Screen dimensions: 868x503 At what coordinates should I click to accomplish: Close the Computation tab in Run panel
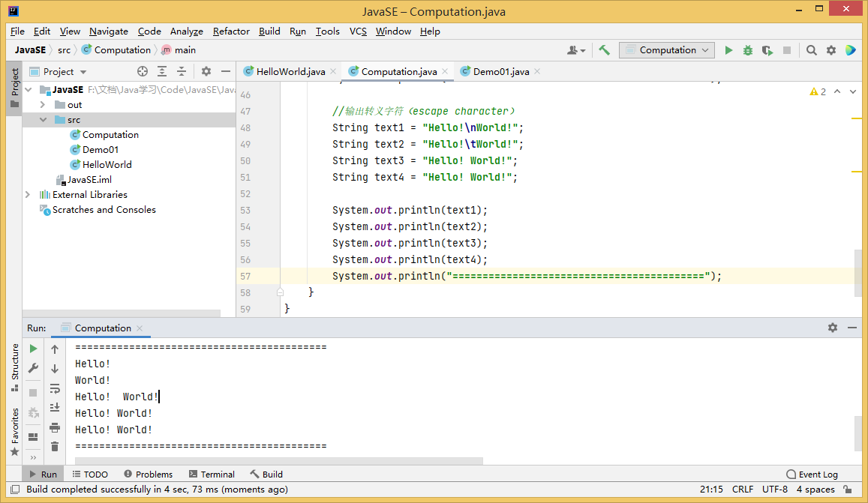click(x=140, y=328)
